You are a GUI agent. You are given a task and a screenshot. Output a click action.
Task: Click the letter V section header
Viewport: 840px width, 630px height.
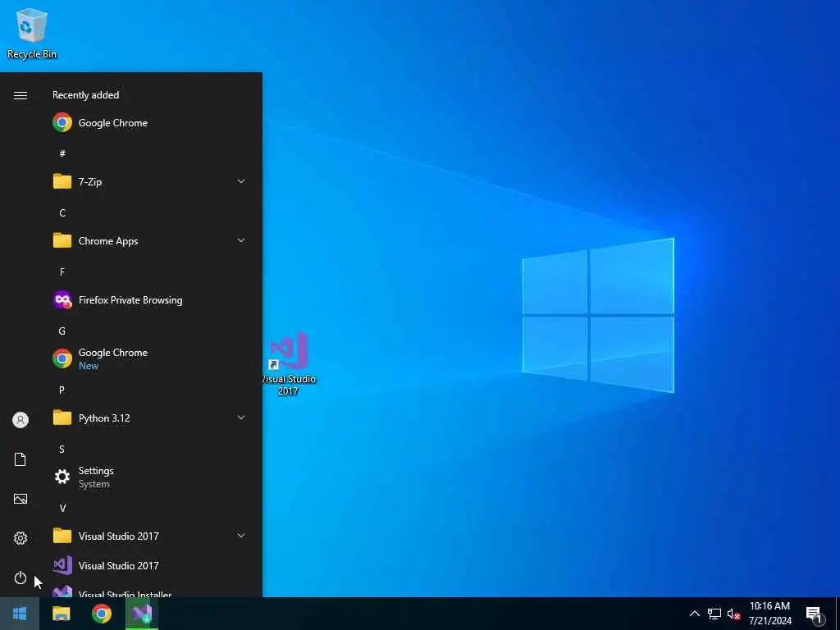[x=62, y=508]
